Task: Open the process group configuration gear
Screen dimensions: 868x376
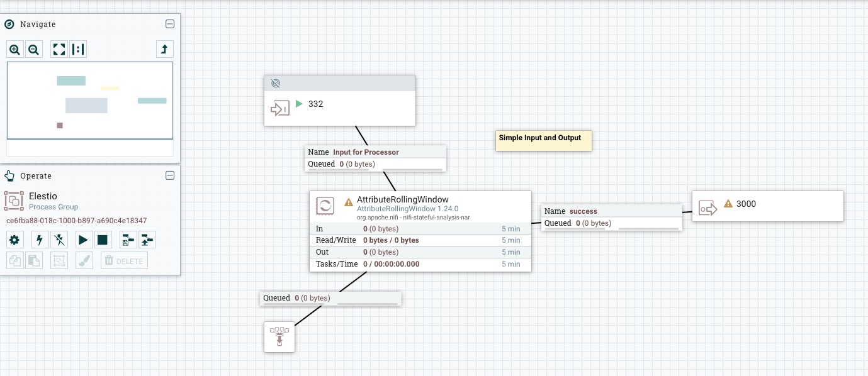Action: coord(14,240)
